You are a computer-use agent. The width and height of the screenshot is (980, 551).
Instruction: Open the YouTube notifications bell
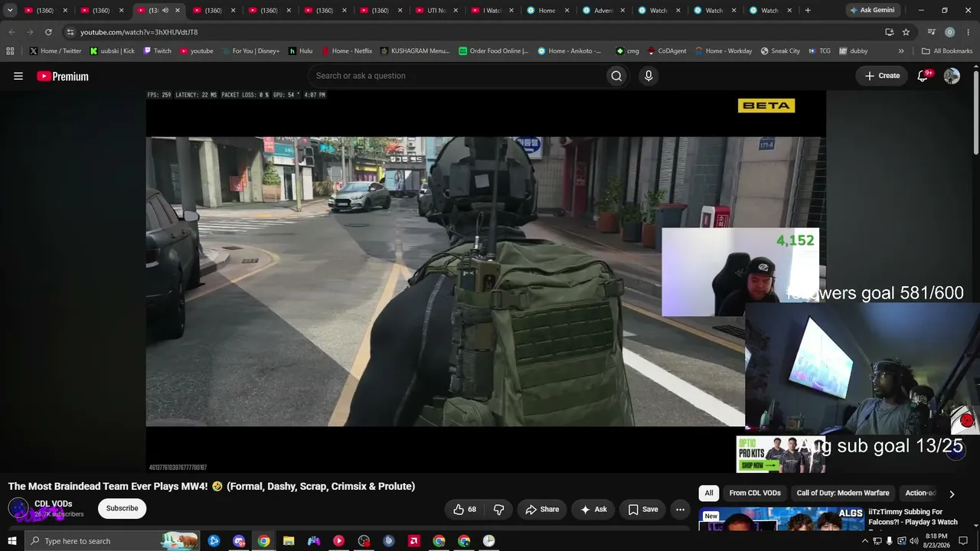click(923, 76)
